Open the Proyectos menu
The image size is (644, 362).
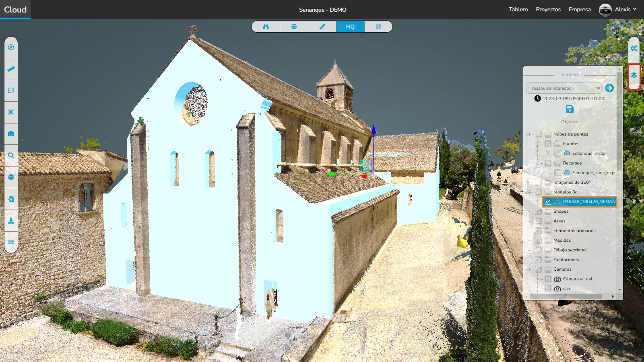(548, 9)
